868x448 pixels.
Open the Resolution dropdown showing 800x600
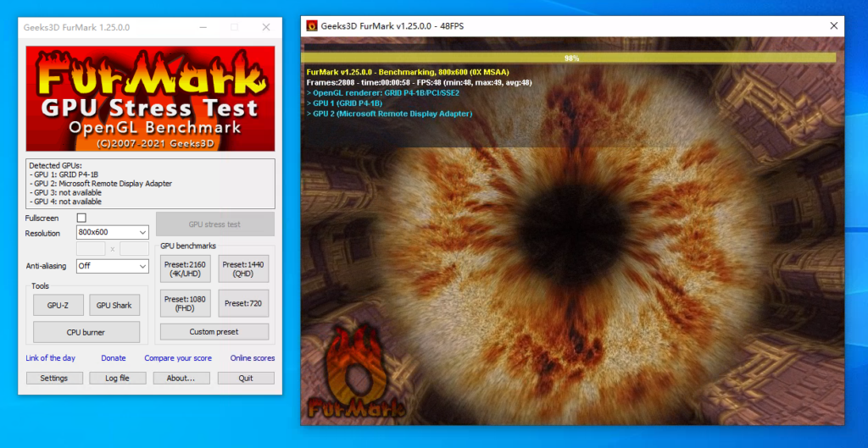(113, 232)
